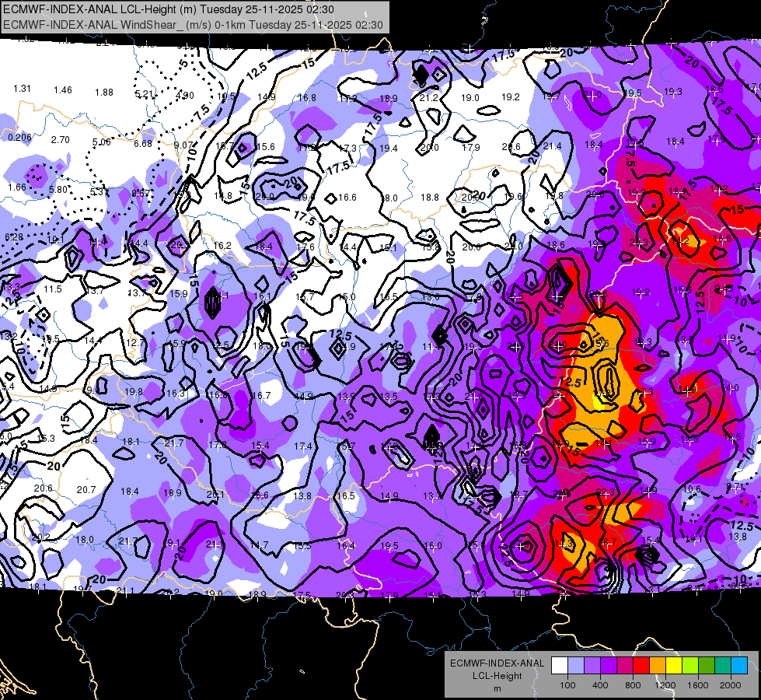The width and height of the screenshot is (761, 700).
Task: Click the wind shear value 5.80
Action: tap(58, 190)
